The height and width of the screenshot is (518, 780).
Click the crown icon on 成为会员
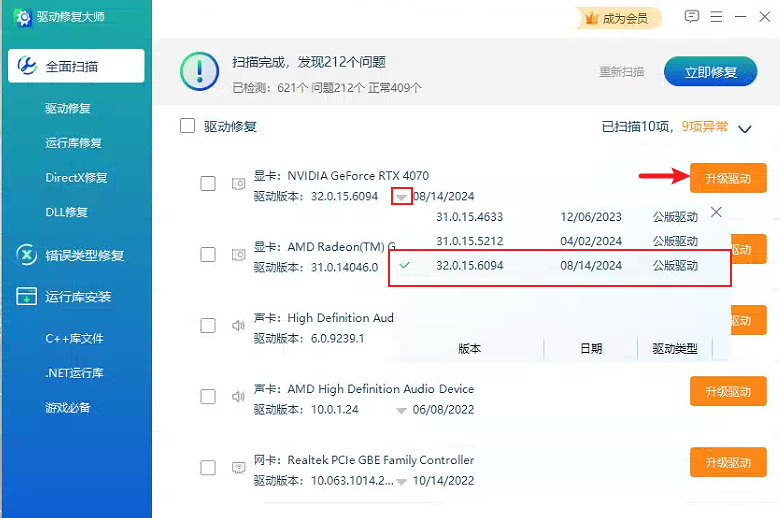click(x=591, y=19)
